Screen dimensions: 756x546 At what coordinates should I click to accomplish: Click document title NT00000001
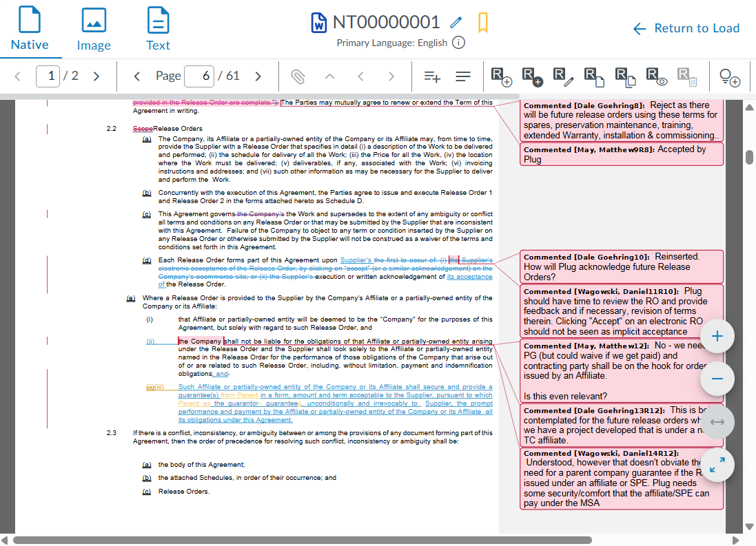click(386, 22)
